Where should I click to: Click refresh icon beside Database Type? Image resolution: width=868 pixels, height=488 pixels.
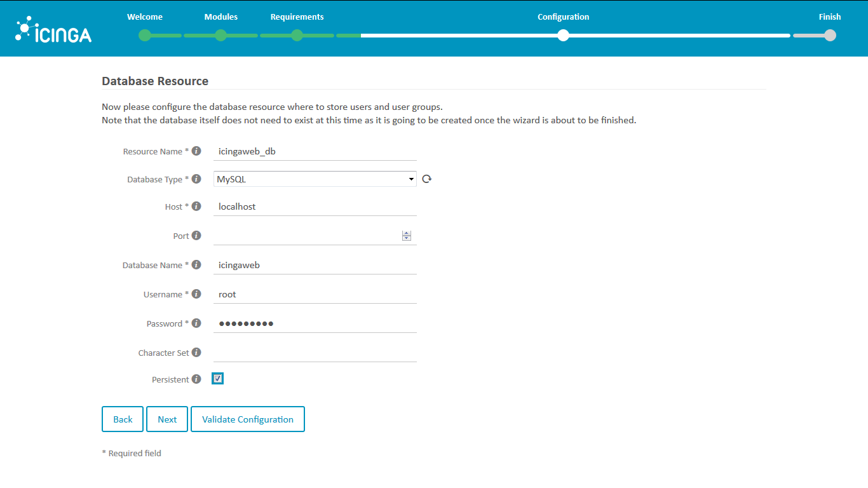pos(427,179)
